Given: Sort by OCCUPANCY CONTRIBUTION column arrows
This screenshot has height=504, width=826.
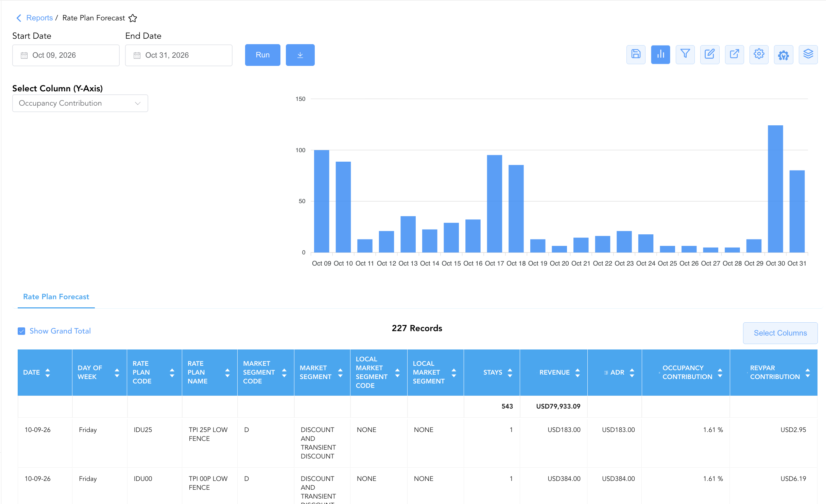Looking at the screenshot, I should [720, 373].
